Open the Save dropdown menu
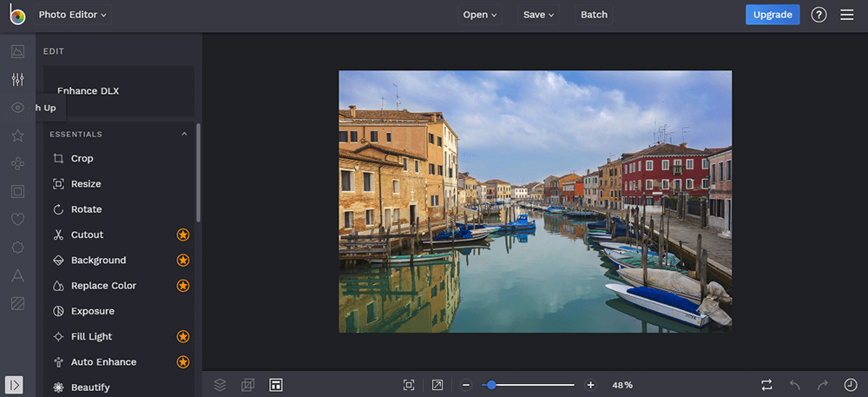 pyautogui.click(x=538, y=15)
